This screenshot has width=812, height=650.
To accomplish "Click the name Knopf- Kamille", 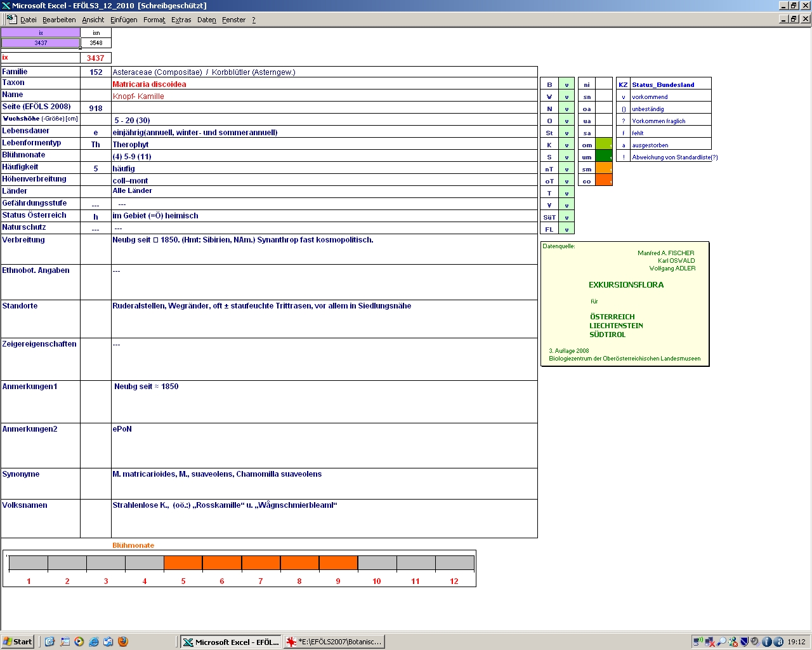I will 138,96.
